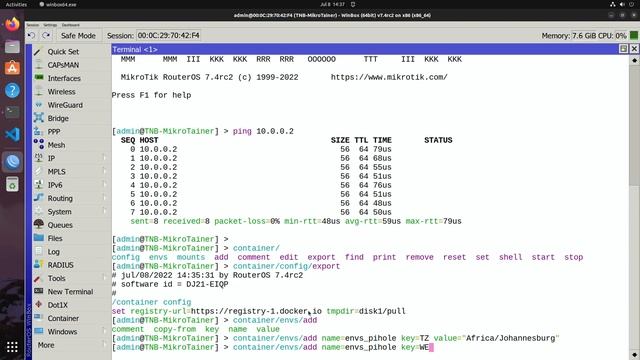The height and width of the screenshot is (360, 640).
Task: Open the Terminal app in the dock
Action: [x=12, y=112]
